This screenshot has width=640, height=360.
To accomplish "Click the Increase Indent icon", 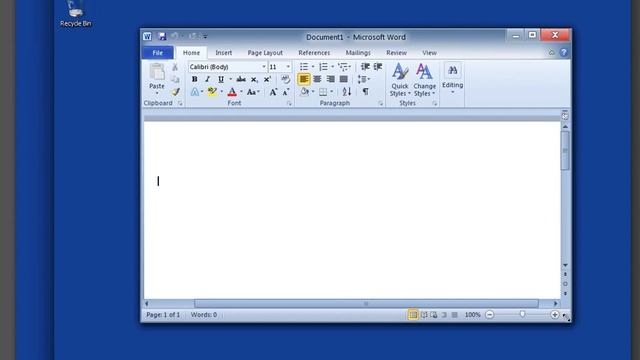I will (378, 67).
